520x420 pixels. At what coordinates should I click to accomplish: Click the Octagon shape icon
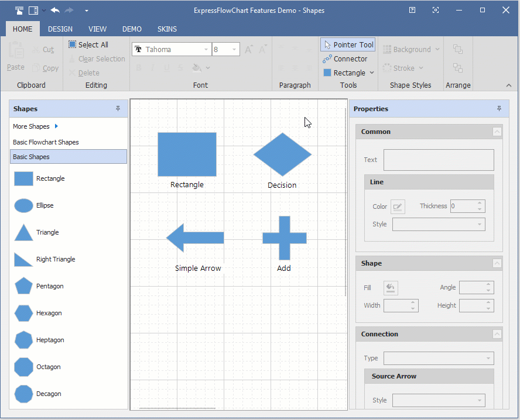(x=23, y=367)
